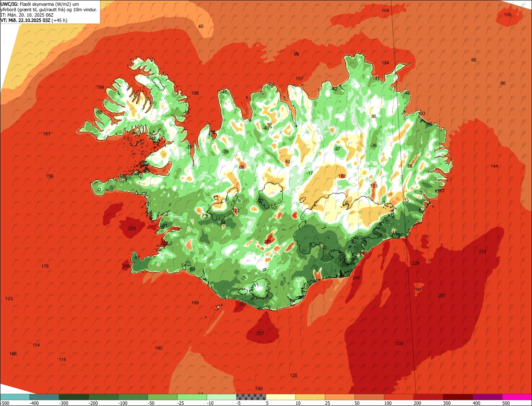Pick the legend swatch between -100 and -50
Screen dimensions: 532x406
pos(133,397)
